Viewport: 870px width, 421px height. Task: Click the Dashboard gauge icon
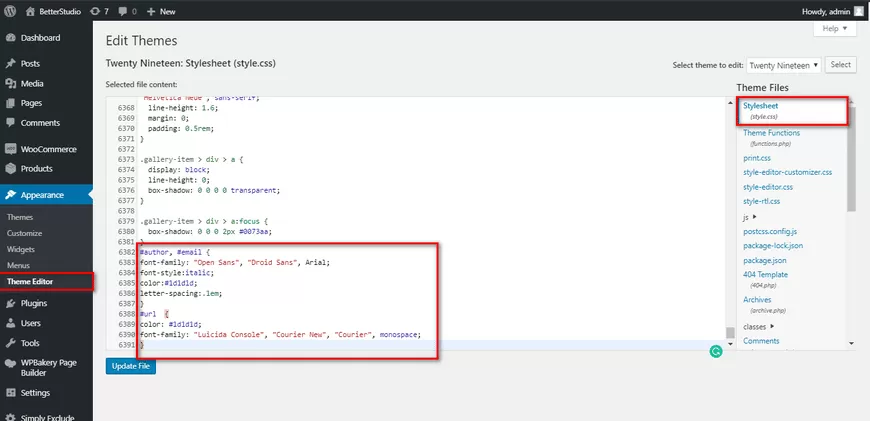pyautogui.click(x=10, y=38)
